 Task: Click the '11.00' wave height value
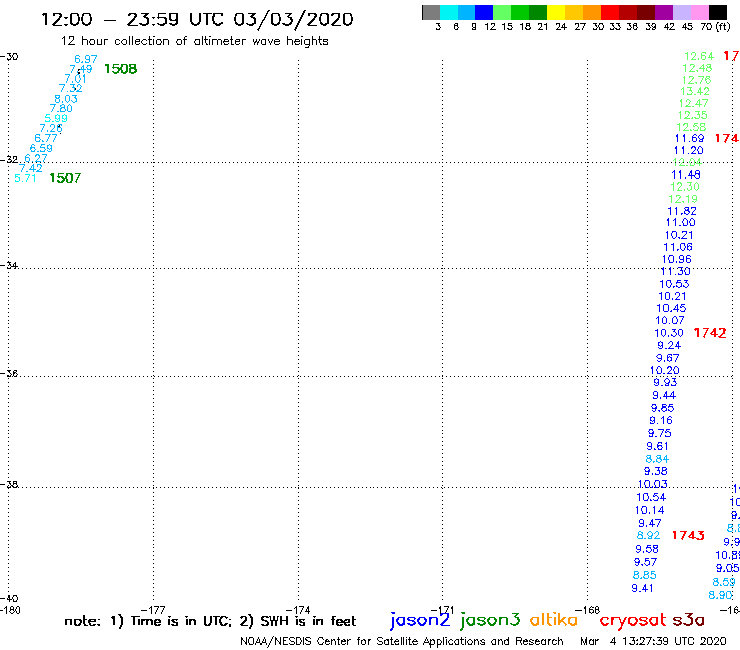[x=681, y=222]
